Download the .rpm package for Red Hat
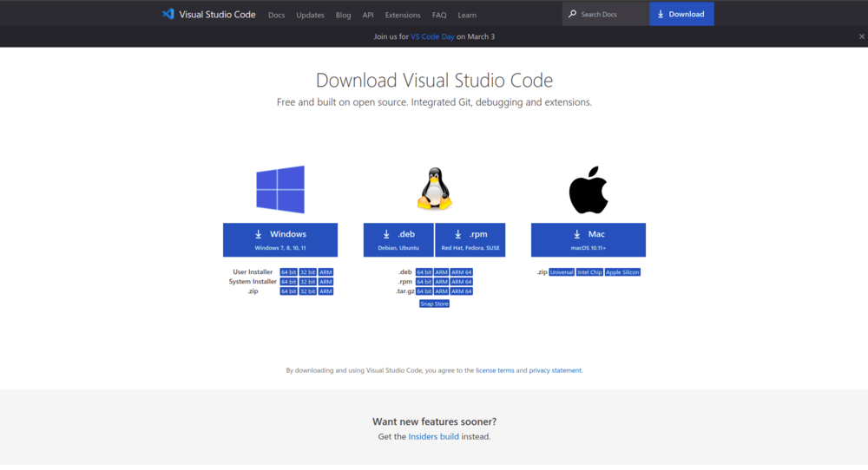 pos(470,240)
